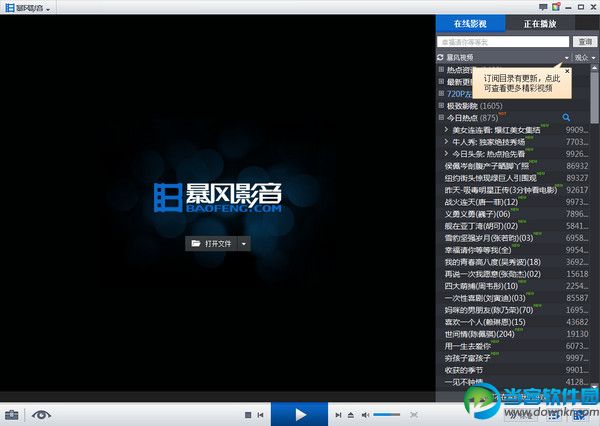Skip to the next track

tap(339, 414)
